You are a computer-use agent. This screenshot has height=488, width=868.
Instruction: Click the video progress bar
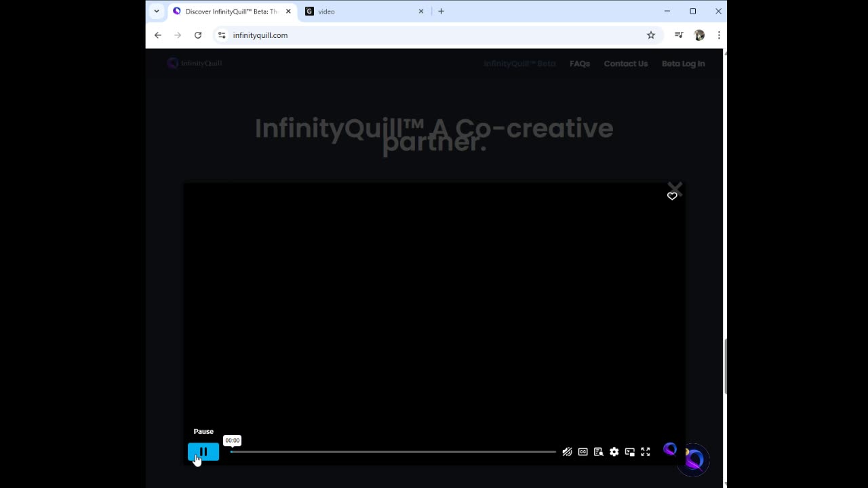point(393,451)
